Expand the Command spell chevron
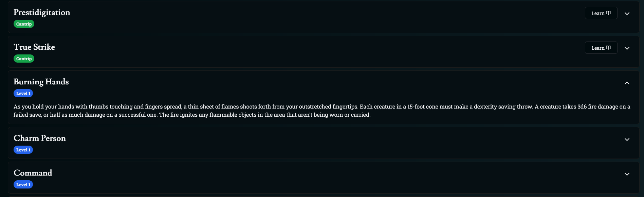This screenshot has height=197, width=644. point(627,174)
